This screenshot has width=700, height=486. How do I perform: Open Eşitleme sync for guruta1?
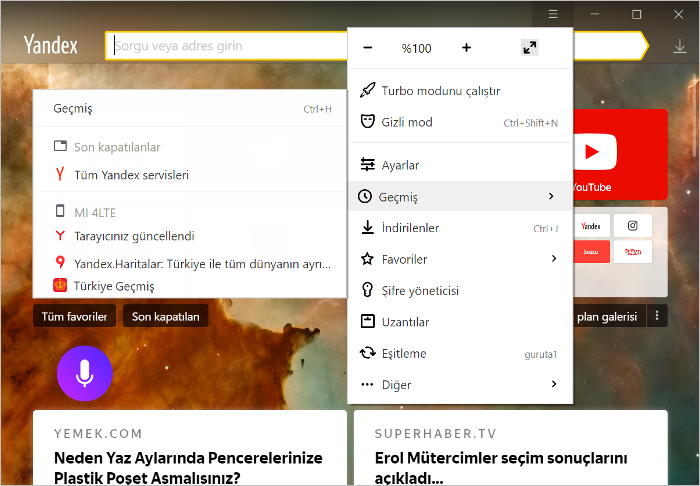[460, 353]
